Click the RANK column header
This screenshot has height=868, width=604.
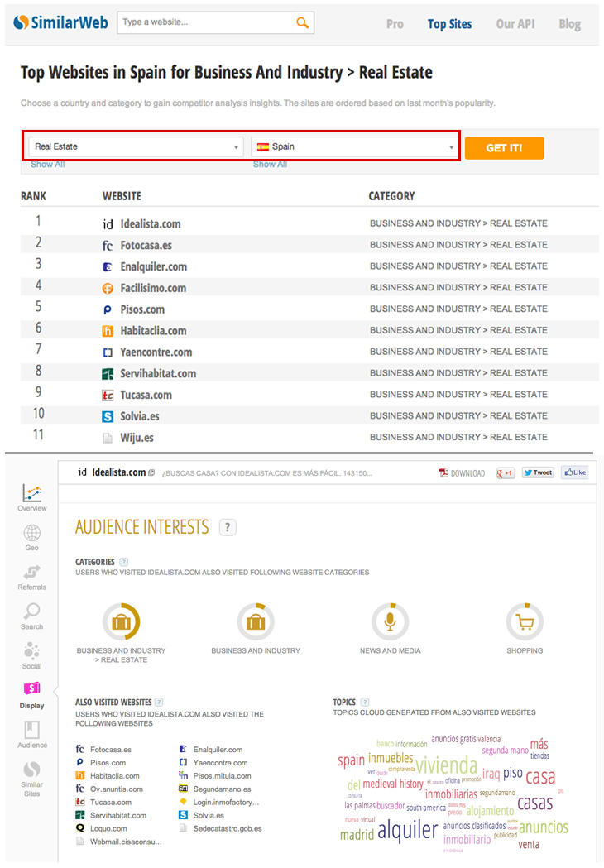coord(33,196)
